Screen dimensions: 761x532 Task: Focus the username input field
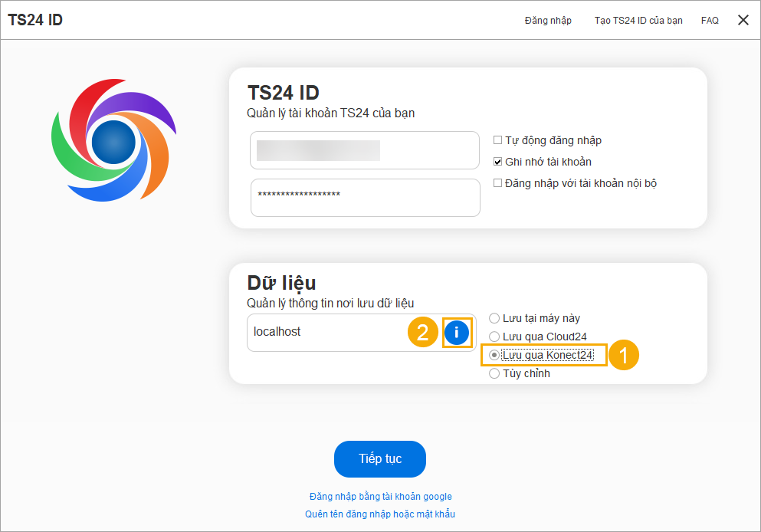coord(365,150)
